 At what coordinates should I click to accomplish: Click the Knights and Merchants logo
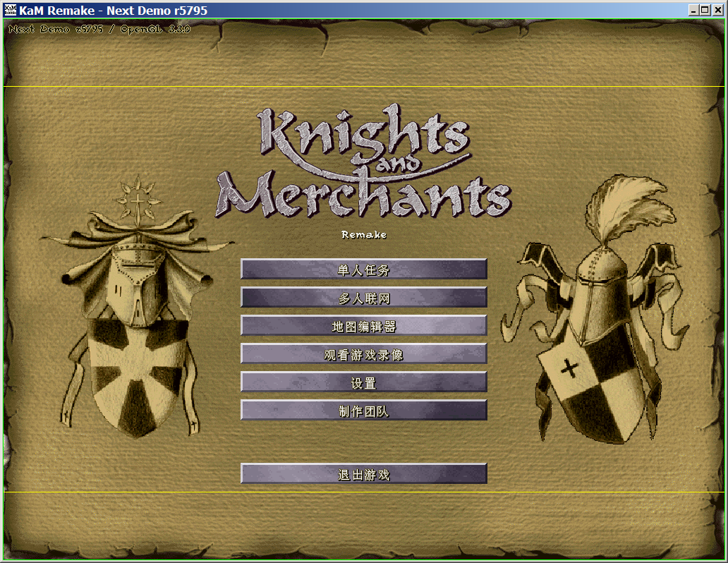(364, 161)
